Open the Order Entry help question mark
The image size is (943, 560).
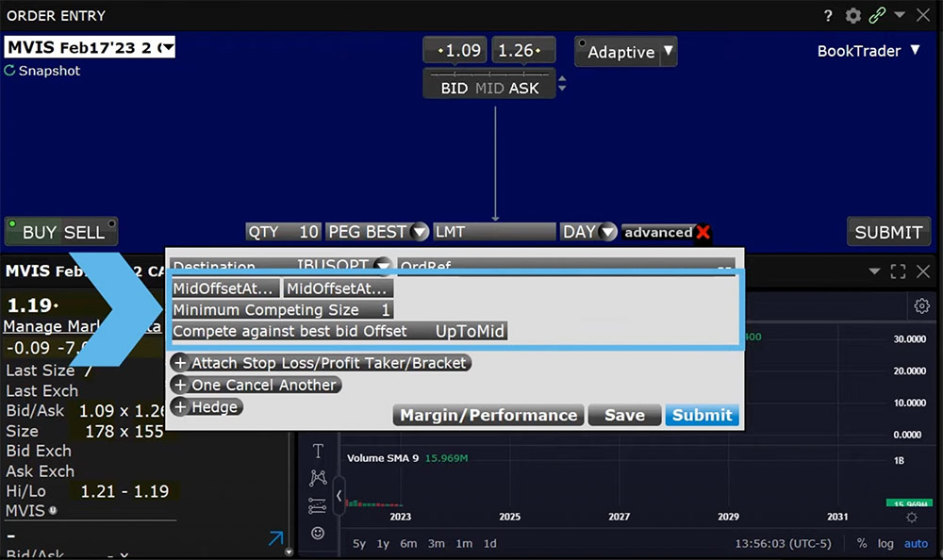click(828, 16)
